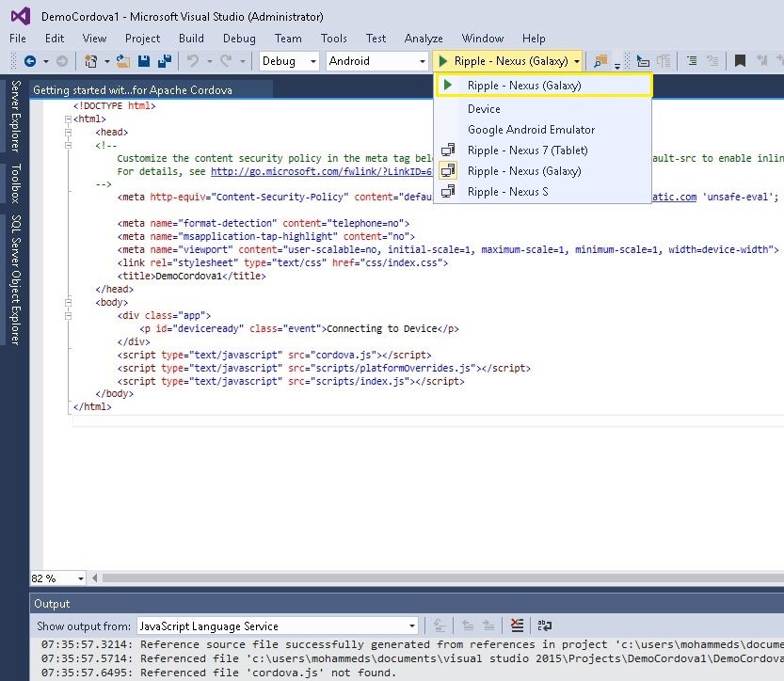Click the Clear All output icon
The image size is (784, 681).
coord(517,626)
